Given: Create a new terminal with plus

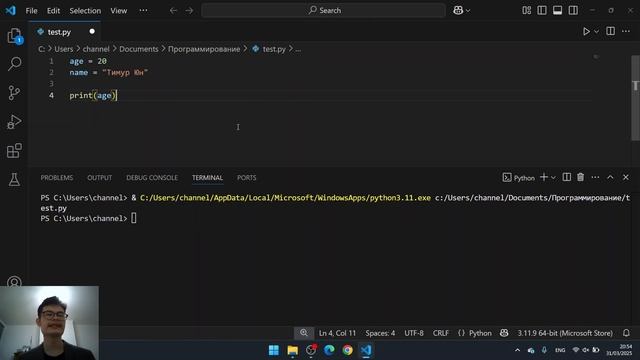Looking at the screenshot, I should pyautogui.click(x=544, y=177).
